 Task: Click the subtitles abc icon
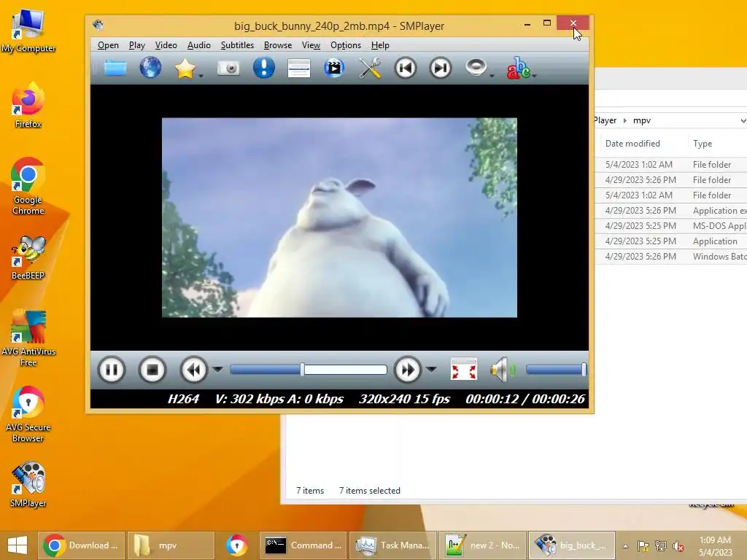[518, 68]
